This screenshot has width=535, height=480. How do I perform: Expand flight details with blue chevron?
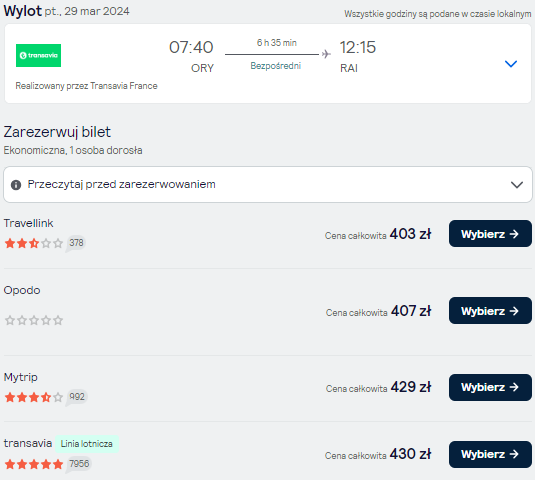coord(511,63)
